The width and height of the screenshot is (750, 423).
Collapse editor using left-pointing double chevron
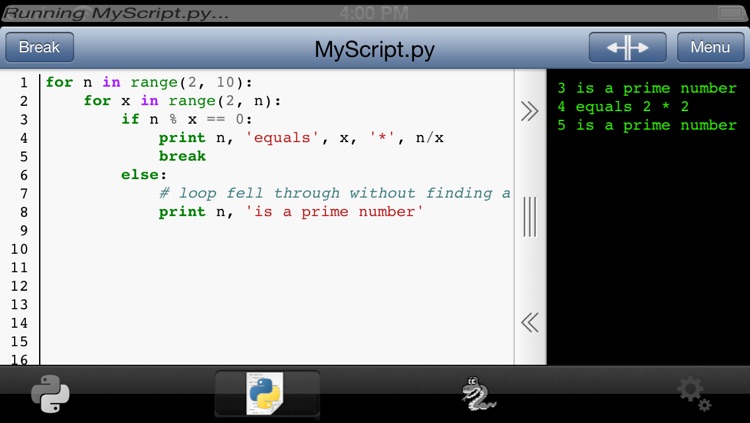click(530, 322)
